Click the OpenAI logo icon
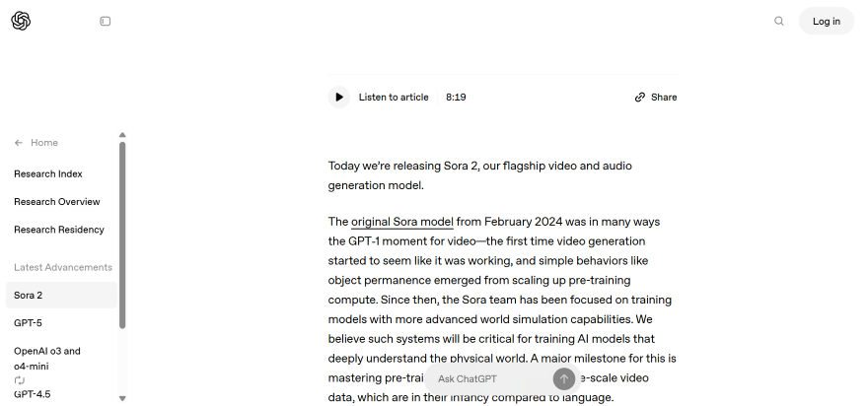Image resolution: width=868 pixels, height=406 pixels. [21, 21]
